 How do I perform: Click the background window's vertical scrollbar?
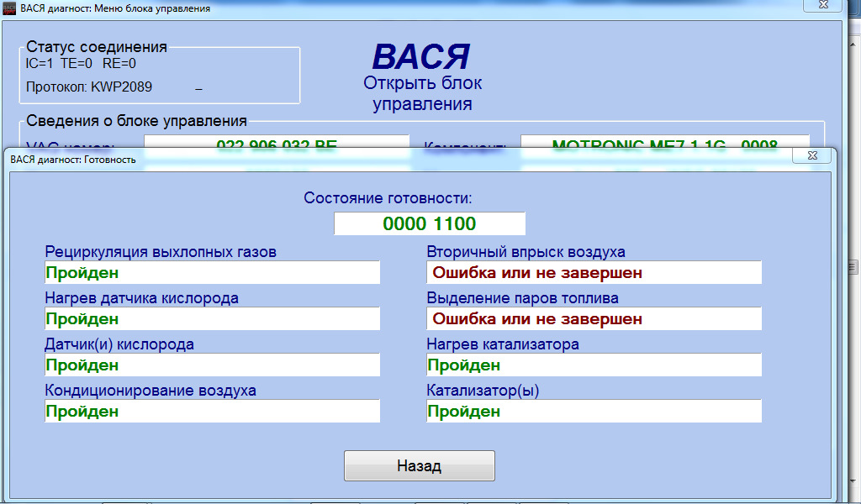pyautogui.click(x=852, y=252)
